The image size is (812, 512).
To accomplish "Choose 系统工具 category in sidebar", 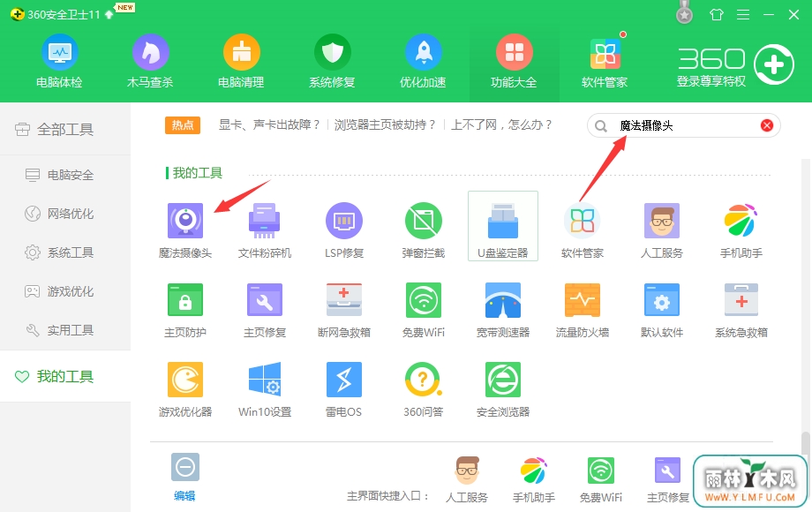I will pyautogui.click(x=65, y=252).
